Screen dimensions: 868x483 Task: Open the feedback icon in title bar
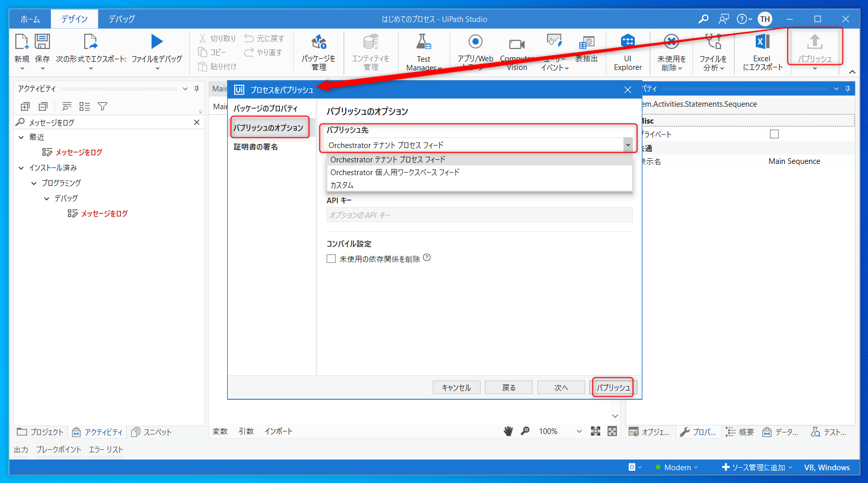pos(724,19)
